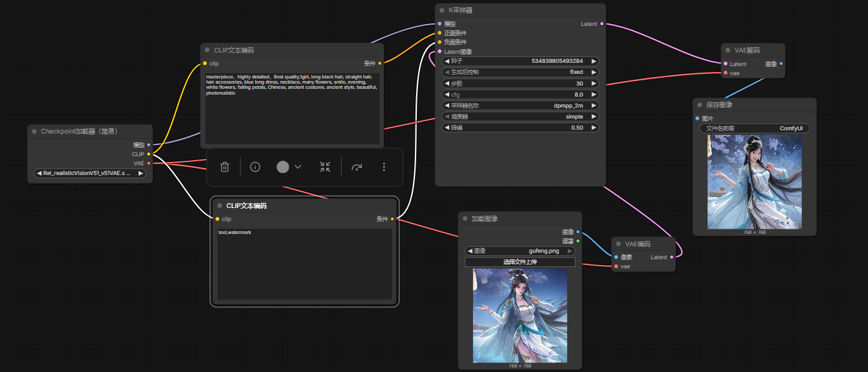
Task: Toggle collapse dot on the text,watermark CLIP文本编码 node
Action: pos(220,206)
